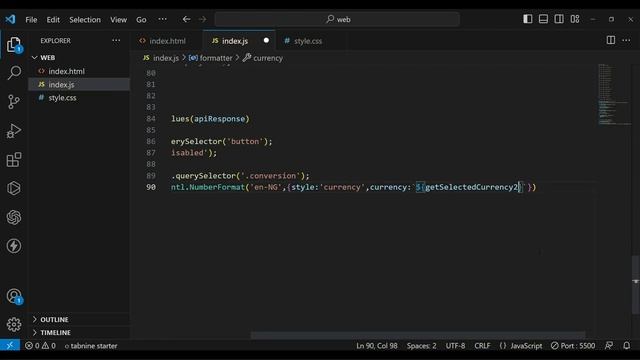This screenshot has width=640, height=360.
Task: Change encoding via UTF-8
Action: click(x=455, y=346)
